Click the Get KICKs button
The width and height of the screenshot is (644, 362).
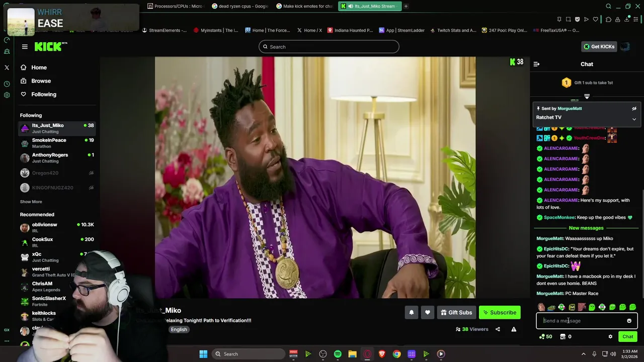(599, 47)
